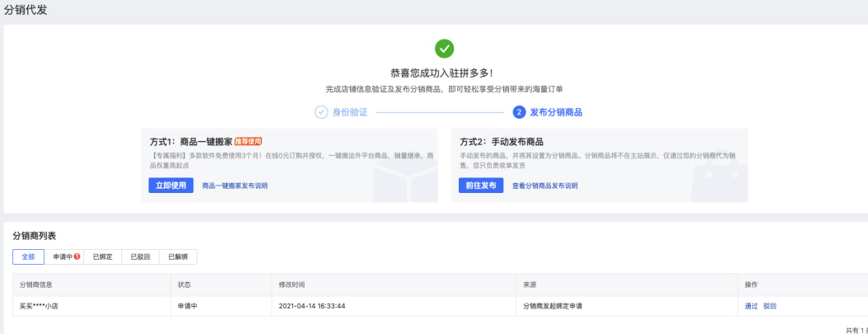Click the green success checkmark icon
Viewport: 868px width, 334px height.
tap(444, 49)
